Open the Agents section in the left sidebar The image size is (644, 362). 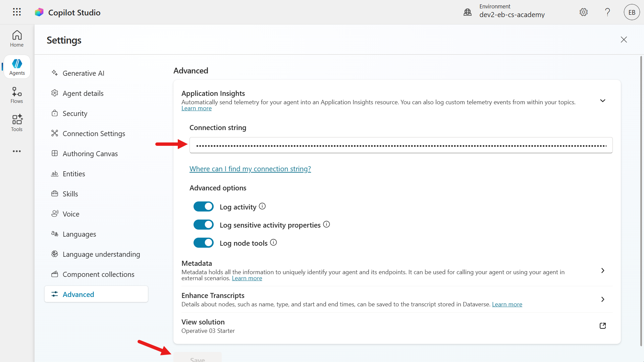click(x=17, y=66)
